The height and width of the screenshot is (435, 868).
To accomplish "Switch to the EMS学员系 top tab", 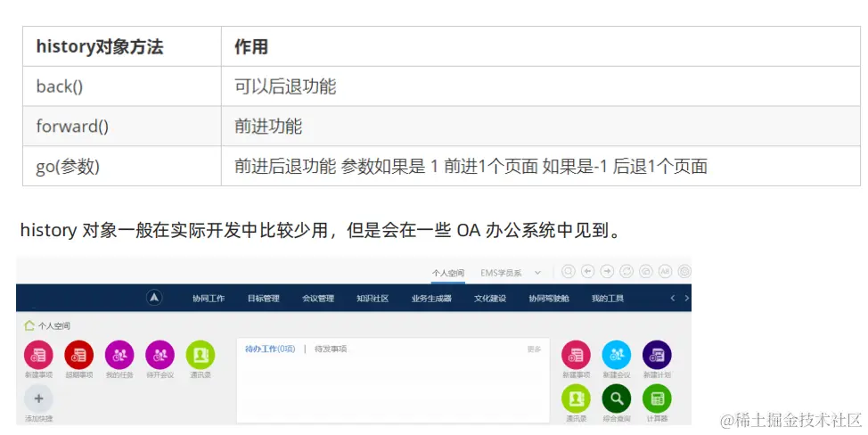I will pyautogui.click(x=501, y=273).
